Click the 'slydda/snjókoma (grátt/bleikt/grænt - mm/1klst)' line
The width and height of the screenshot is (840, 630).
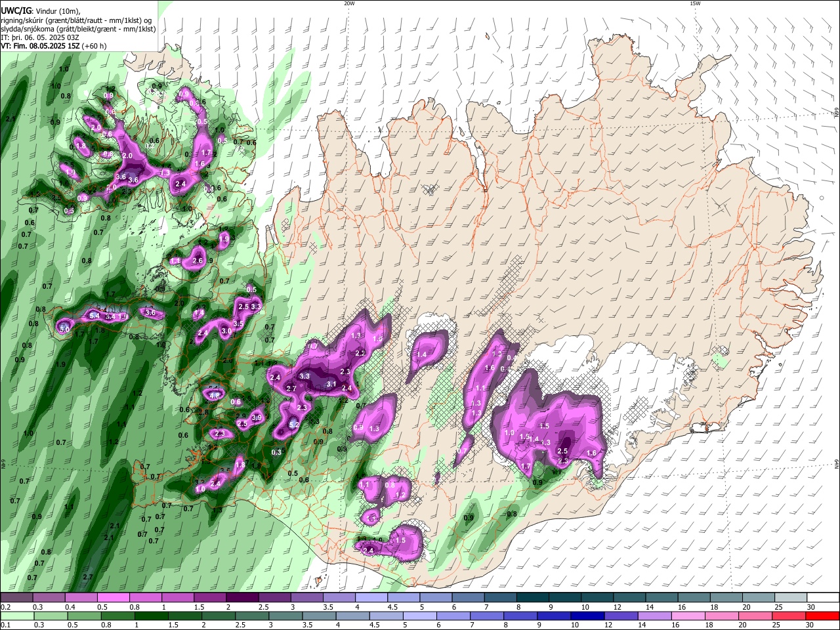pyautogui.click(x=78, y=30)
